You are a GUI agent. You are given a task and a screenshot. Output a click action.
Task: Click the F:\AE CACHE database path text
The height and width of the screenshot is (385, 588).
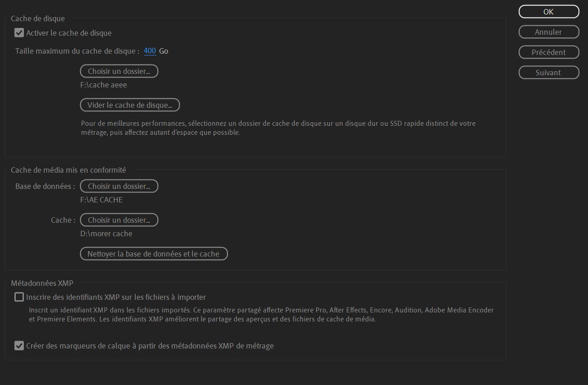101,200
